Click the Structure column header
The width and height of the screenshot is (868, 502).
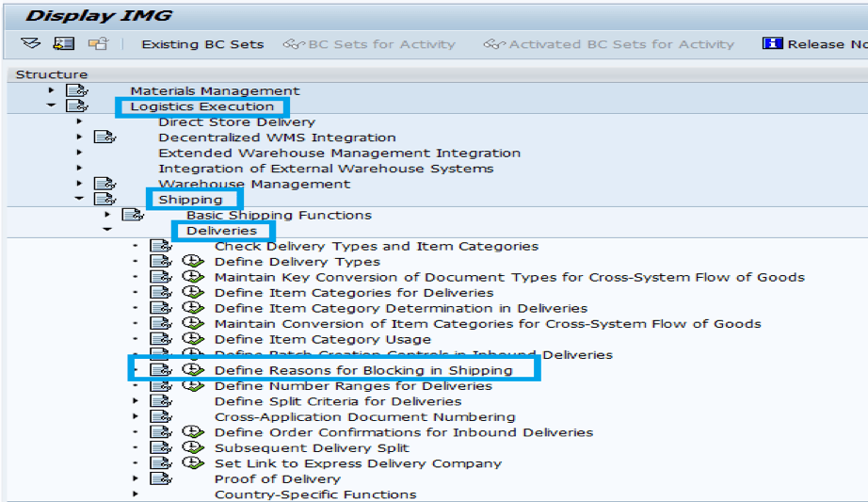tap(52, 74)
